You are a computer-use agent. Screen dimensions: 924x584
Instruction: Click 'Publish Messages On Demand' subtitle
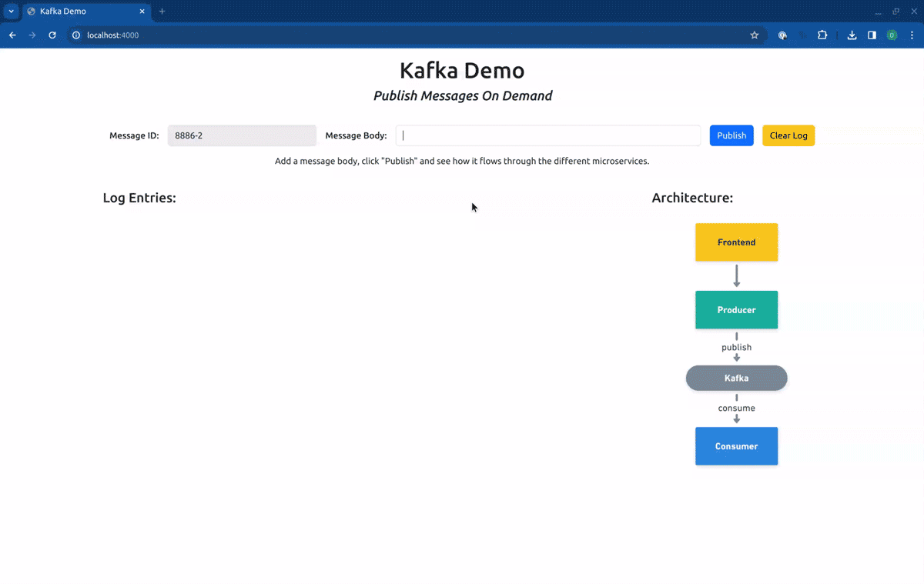463,96
